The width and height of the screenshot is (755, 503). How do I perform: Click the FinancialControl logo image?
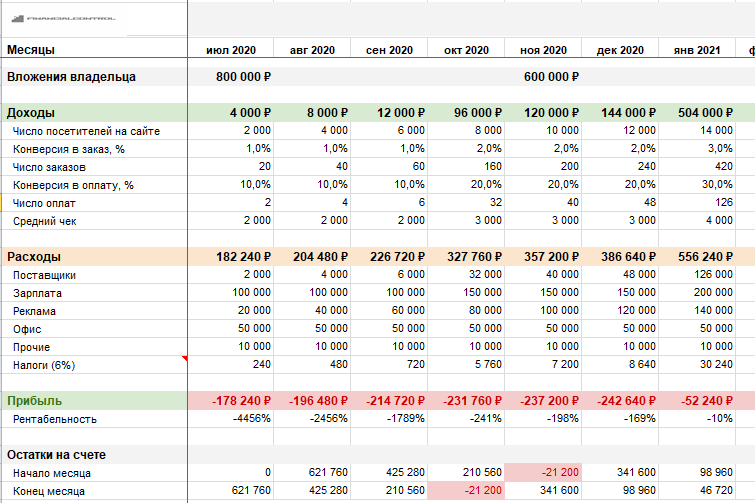coord(63,19)
